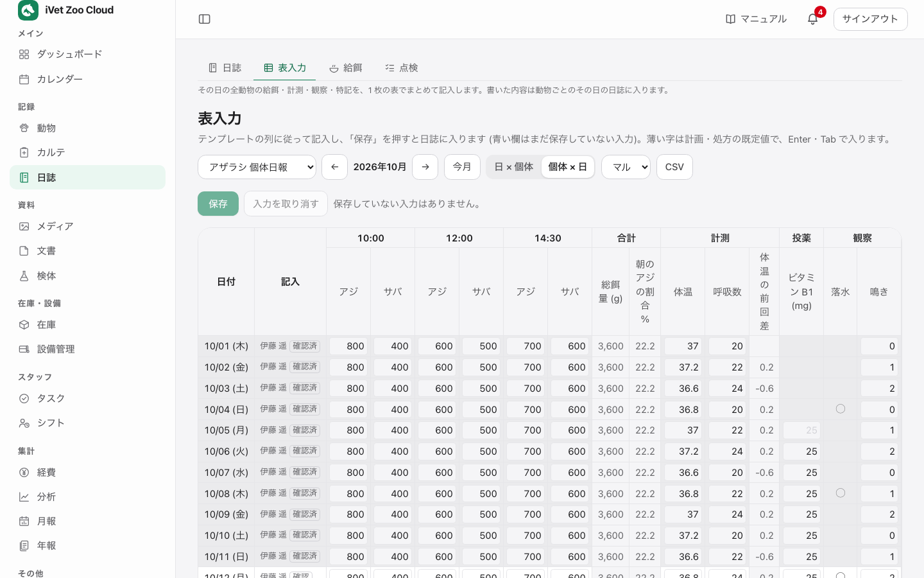This screenshot has width=924, height=578.
Task: Click the サインアウト button
Action: (870, 19)
